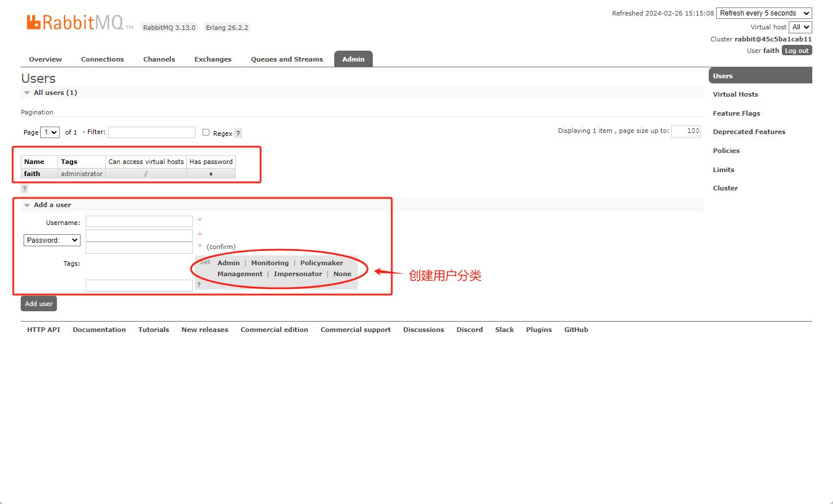Open the Queues and Streams tab
The width and height of the screenshot is (833, 504).
(286, 59)
